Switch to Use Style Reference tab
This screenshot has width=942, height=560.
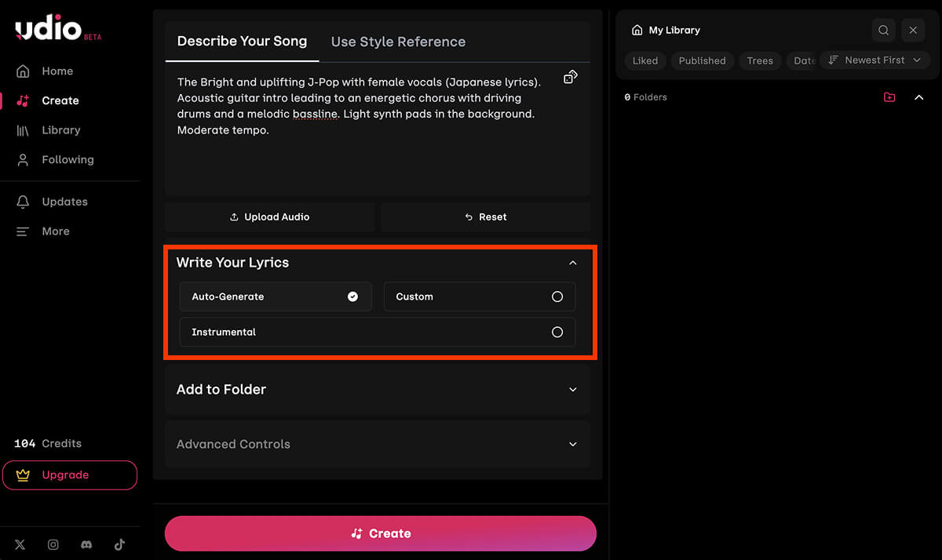click(398, 42)
